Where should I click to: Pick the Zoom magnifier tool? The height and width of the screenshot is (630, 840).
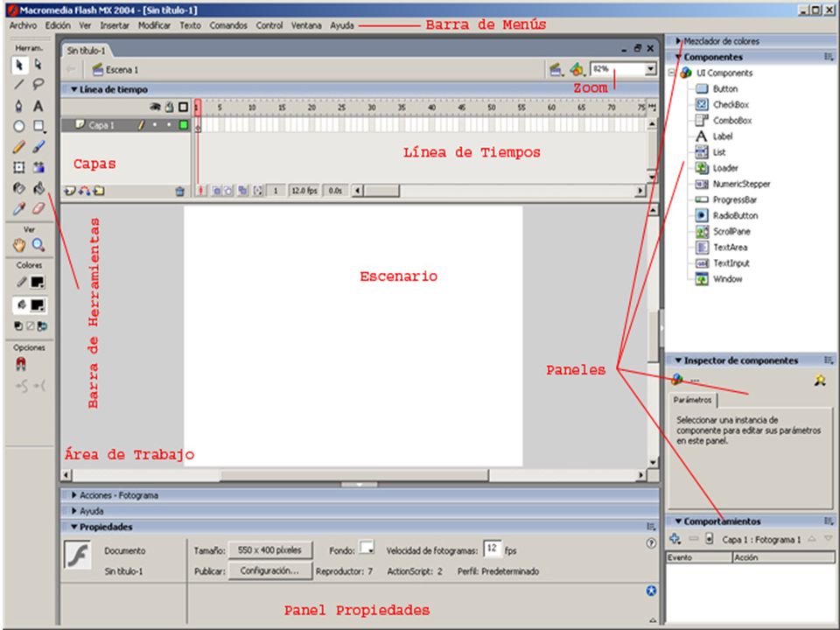tap(38, 245)
